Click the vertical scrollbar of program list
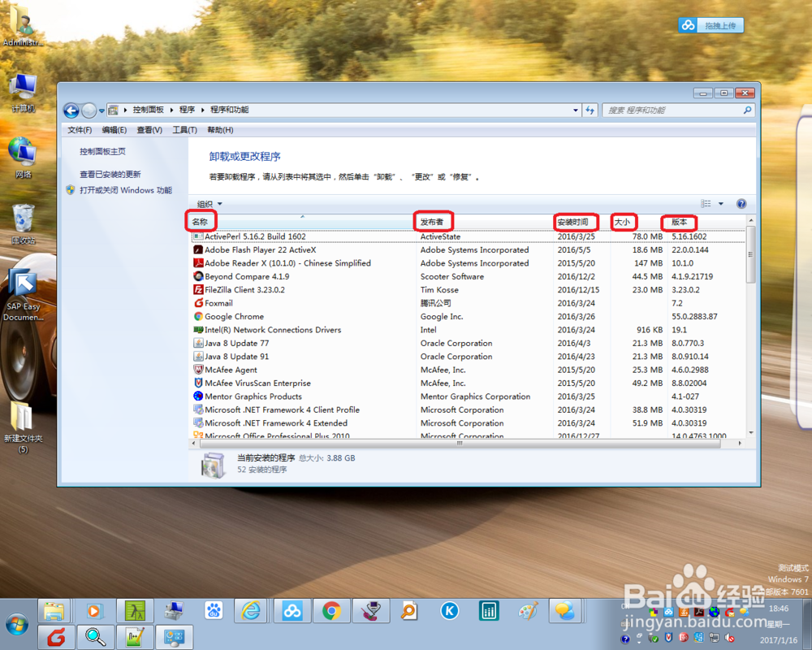Image resolution: width=812 pixels, height=650 pixels. 751,254
